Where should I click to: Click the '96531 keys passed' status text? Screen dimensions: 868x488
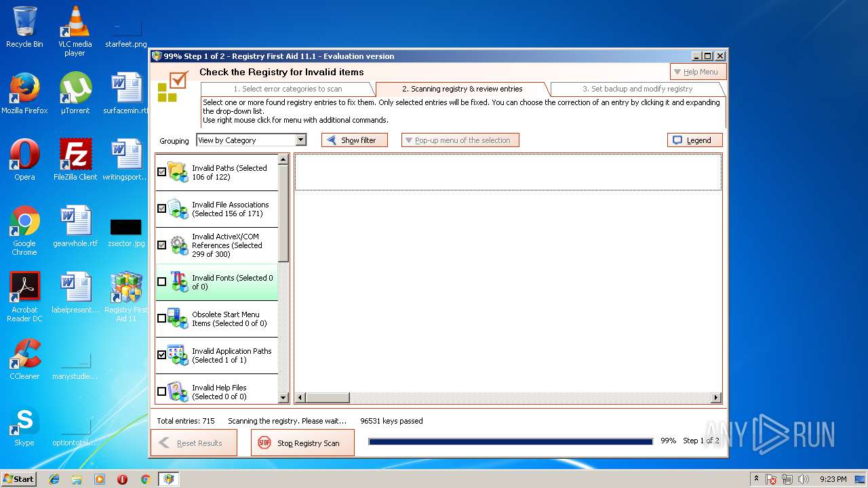point(391,421)
